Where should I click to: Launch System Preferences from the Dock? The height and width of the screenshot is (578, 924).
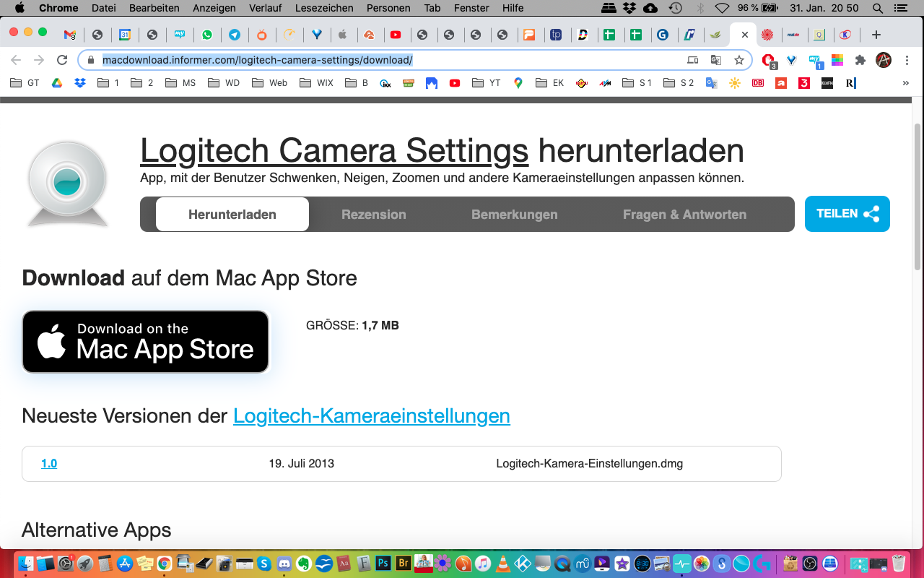pos(65,564)
